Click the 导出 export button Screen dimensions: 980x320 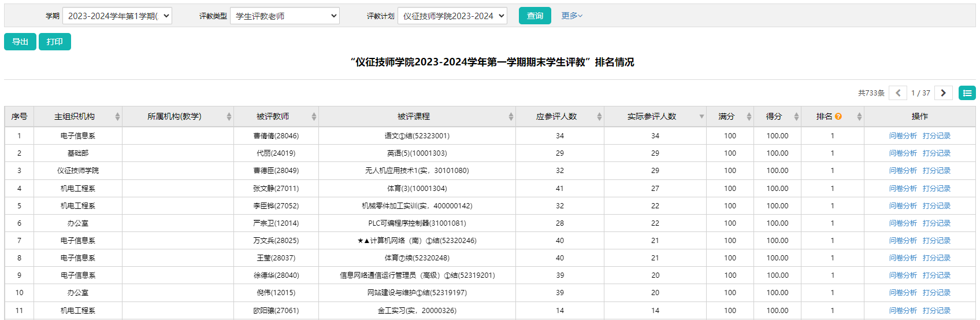[x=20, y=42]
